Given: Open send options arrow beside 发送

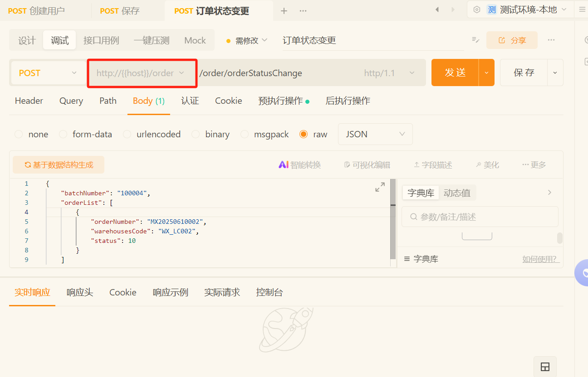Looking at the screenshot, I should click(x=487, y=72).
